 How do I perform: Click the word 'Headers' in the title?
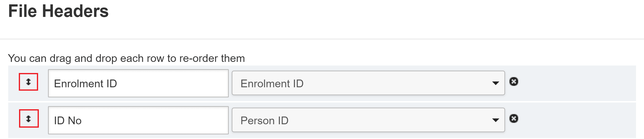point(75,11)
